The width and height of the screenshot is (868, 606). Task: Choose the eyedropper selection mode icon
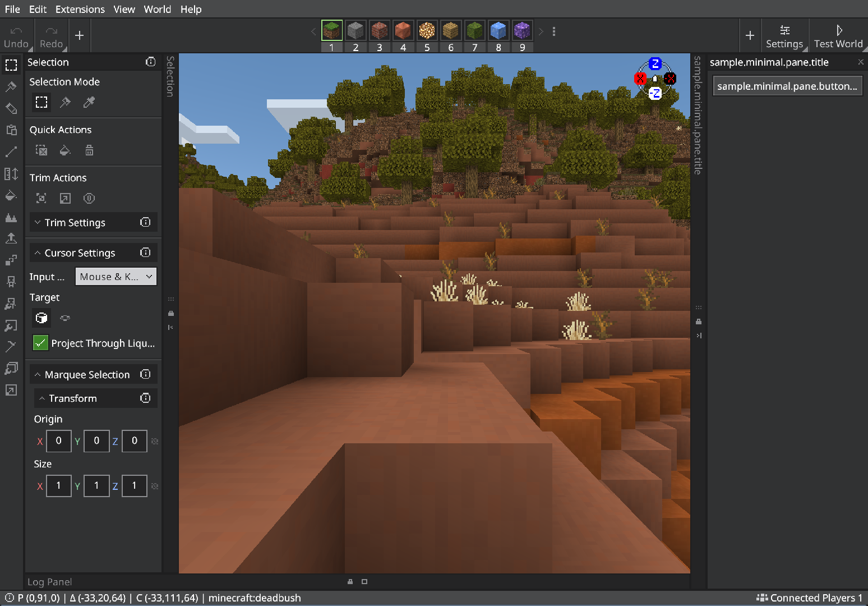(89, 102)
